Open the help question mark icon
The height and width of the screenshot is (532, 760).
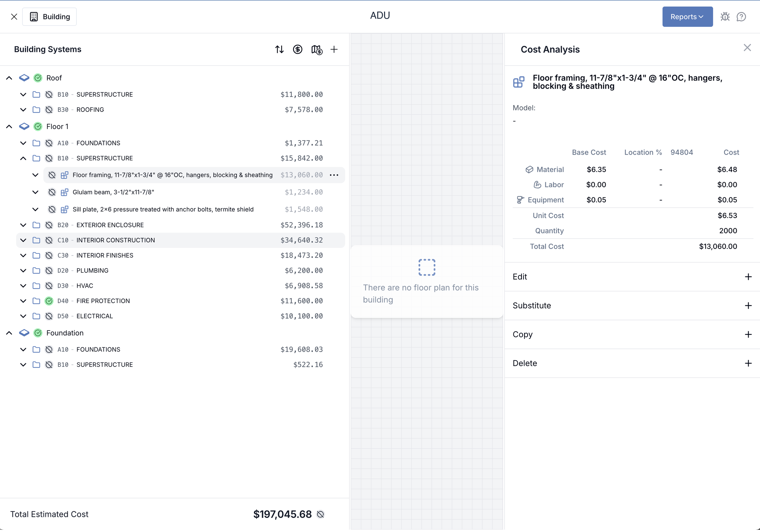coord(741,16)
